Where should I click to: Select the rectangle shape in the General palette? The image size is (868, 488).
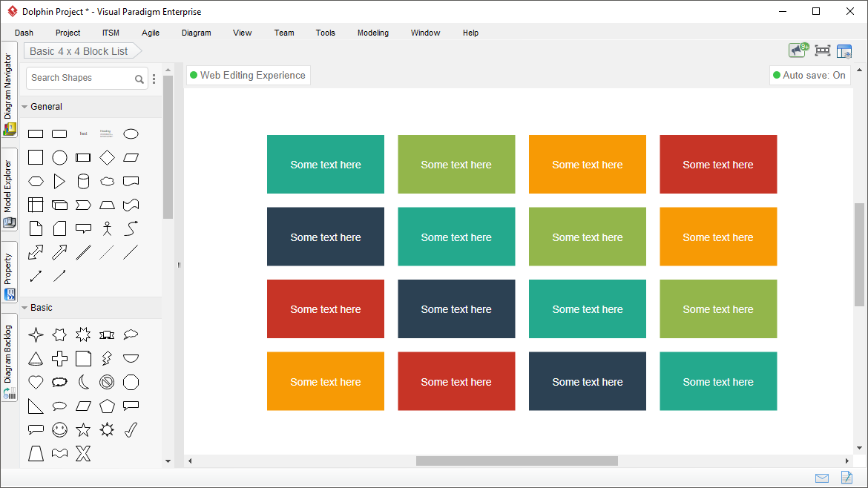[x=36, y=133]
